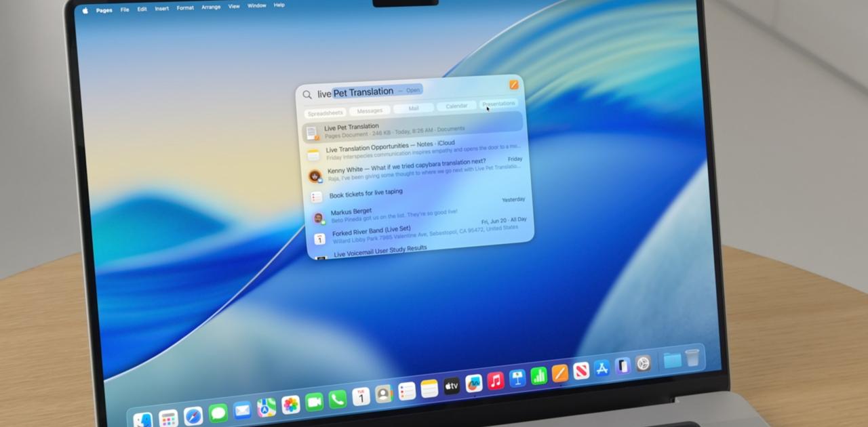Launch Safari from the Dock
This screenshot has height=427, width=868.
(193, 415)
